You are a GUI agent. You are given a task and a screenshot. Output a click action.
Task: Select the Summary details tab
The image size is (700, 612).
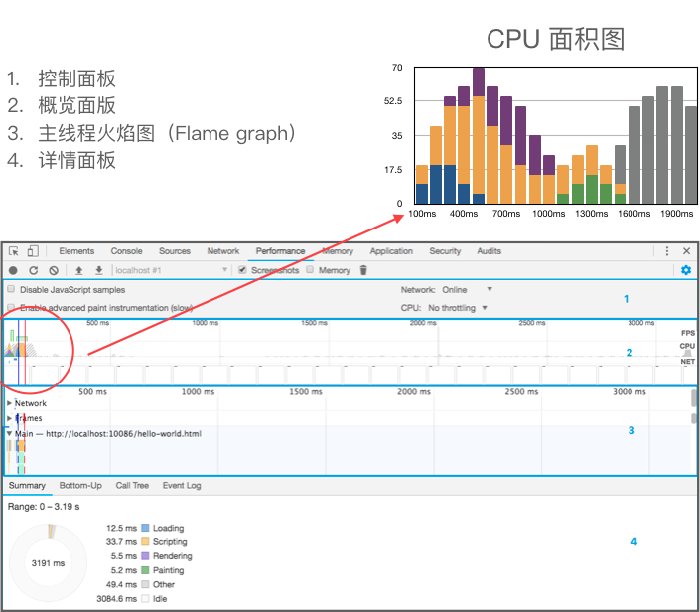27,485
